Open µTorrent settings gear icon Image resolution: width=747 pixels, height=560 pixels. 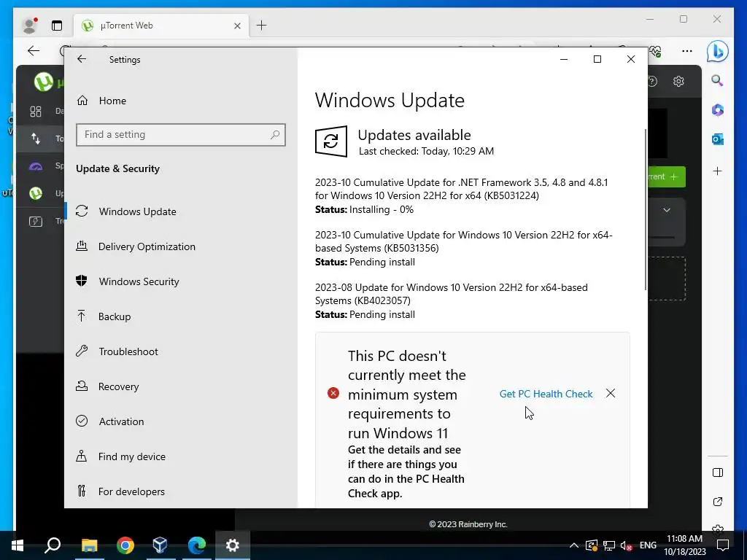(x=678, y=82)
